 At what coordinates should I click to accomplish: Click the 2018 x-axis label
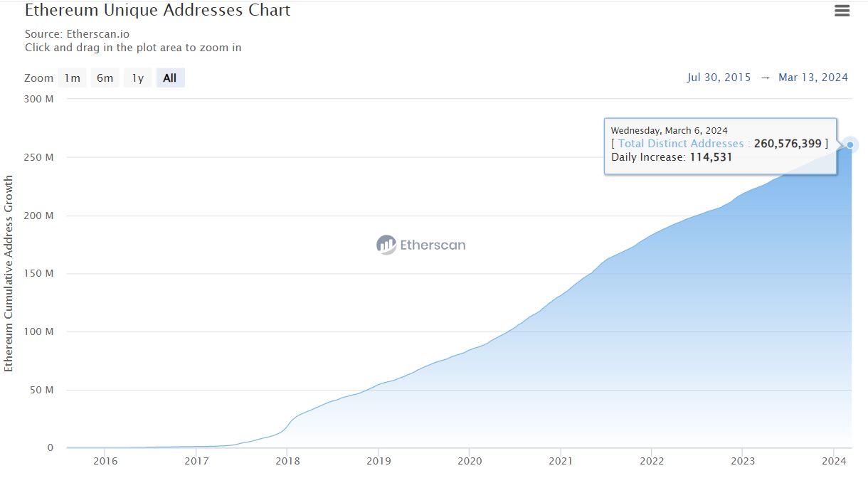click(x=287, y=460)
